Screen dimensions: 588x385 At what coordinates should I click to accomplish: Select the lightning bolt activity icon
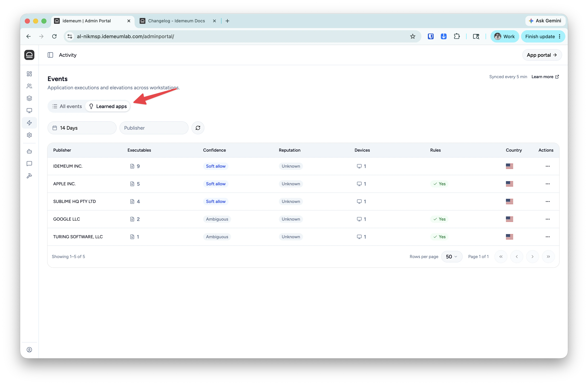[29, 123]
